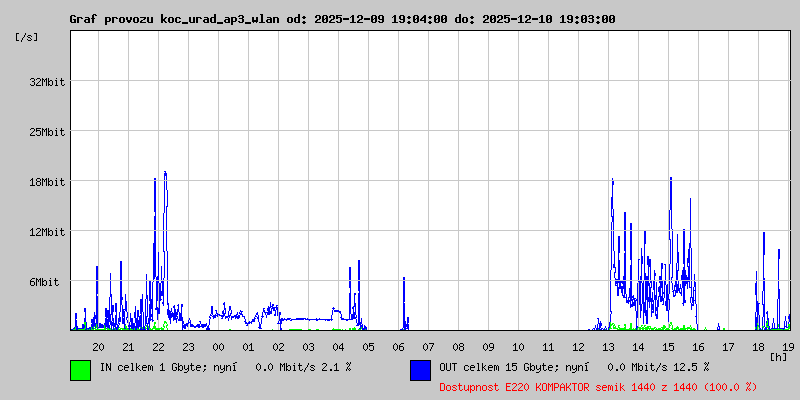
Task: Click the '20' hour label on x-axis
Action: [x=98, y=347]
